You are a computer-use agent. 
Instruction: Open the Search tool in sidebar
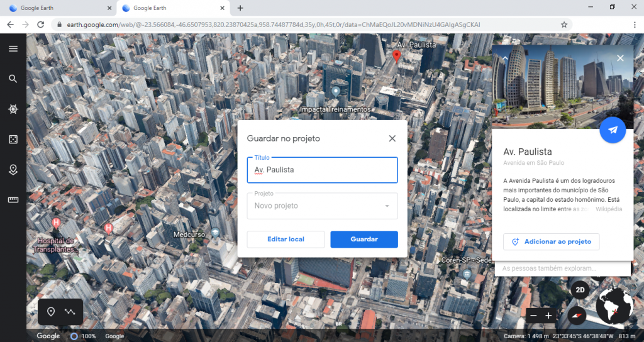pos(13,79)
